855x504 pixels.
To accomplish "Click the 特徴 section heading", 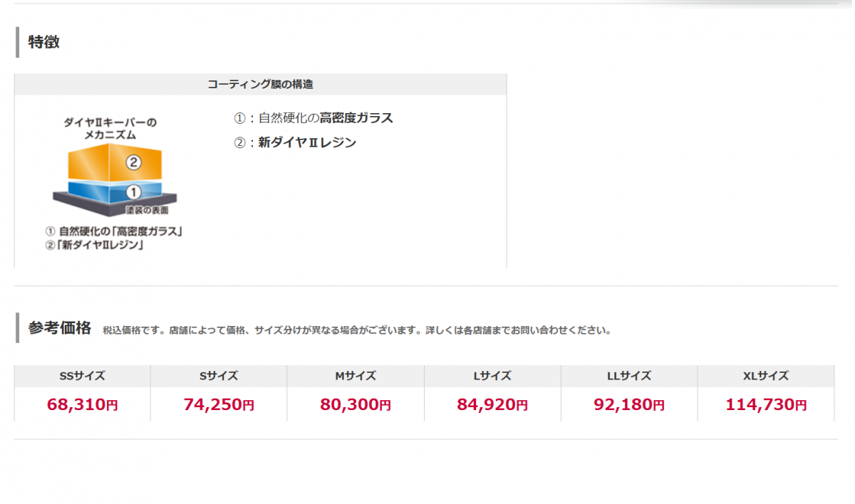I will (x=44, y=42).
